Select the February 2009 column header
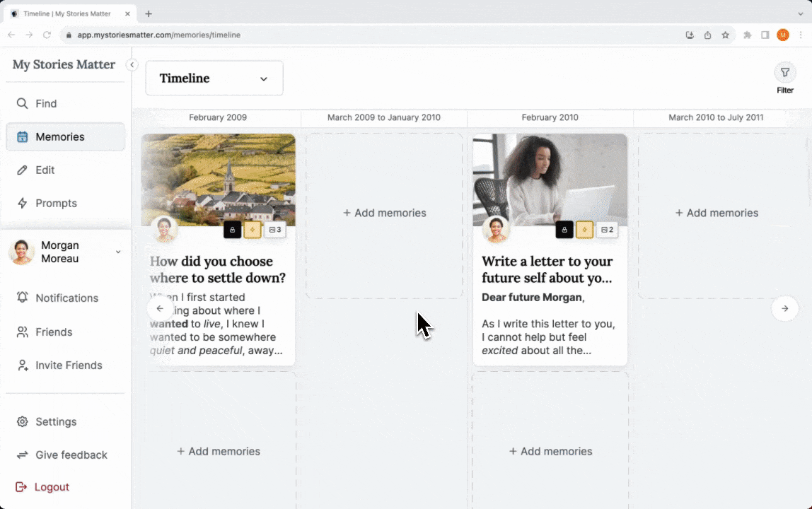The image size is (812, 509). pos(218,117)
